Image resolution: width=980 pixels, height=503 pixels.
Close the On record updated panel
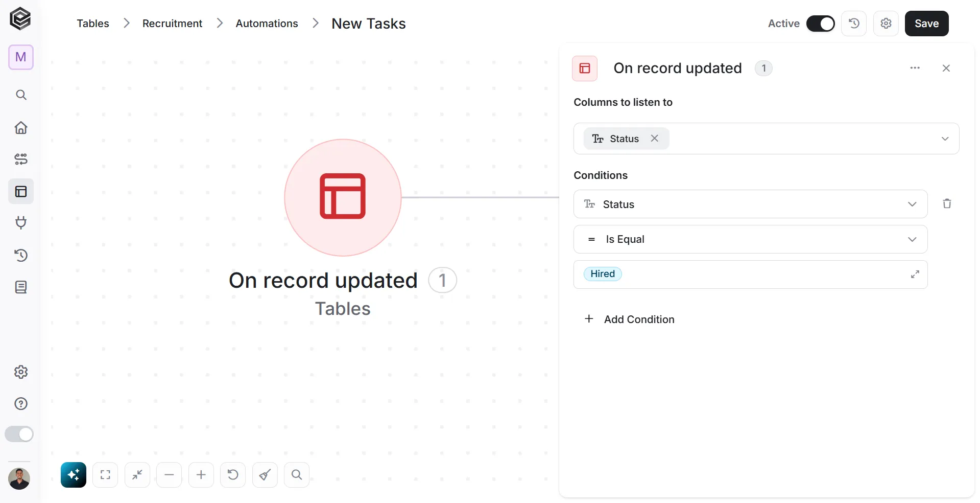[x=946, y=68]
